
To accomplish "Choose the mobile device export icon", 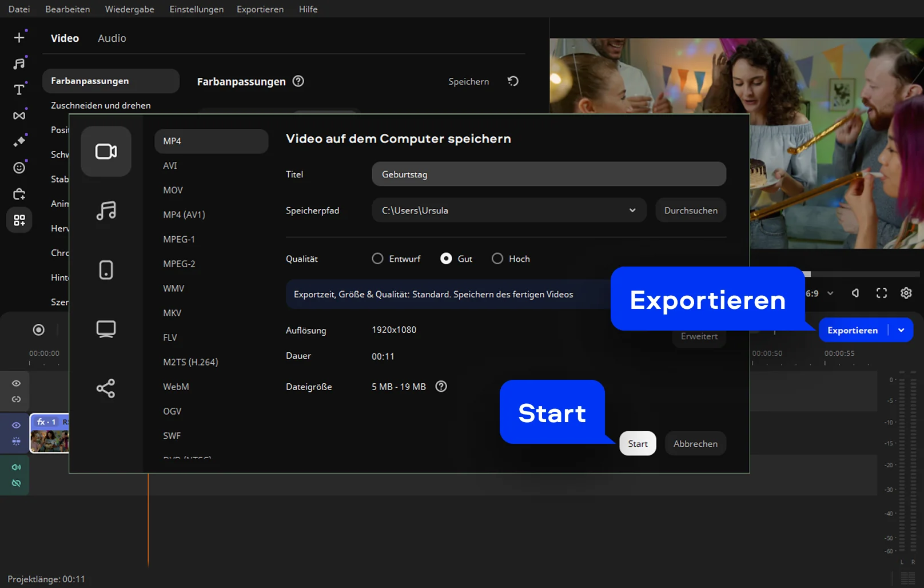I will tap(106, 270).
